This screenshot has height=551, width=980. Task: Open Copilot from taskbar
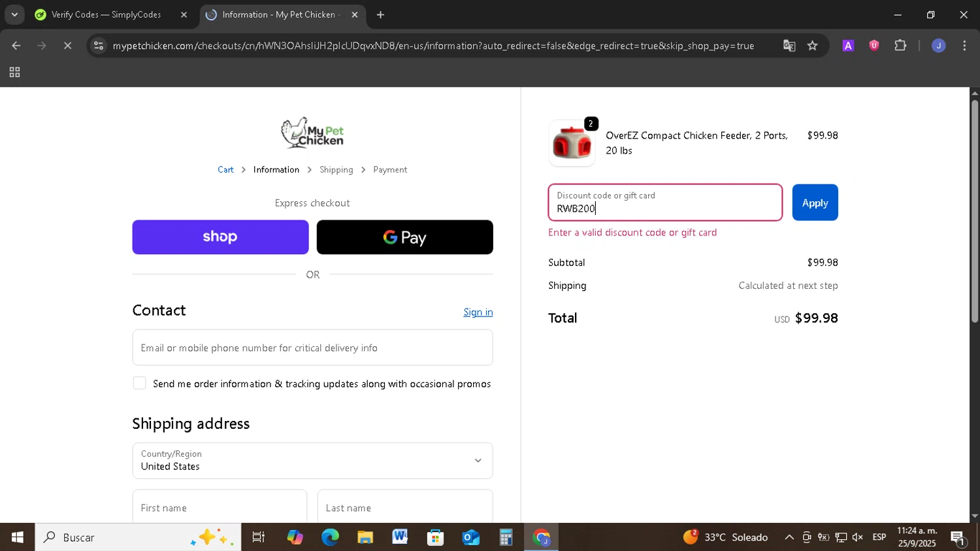tap(295, 537)
